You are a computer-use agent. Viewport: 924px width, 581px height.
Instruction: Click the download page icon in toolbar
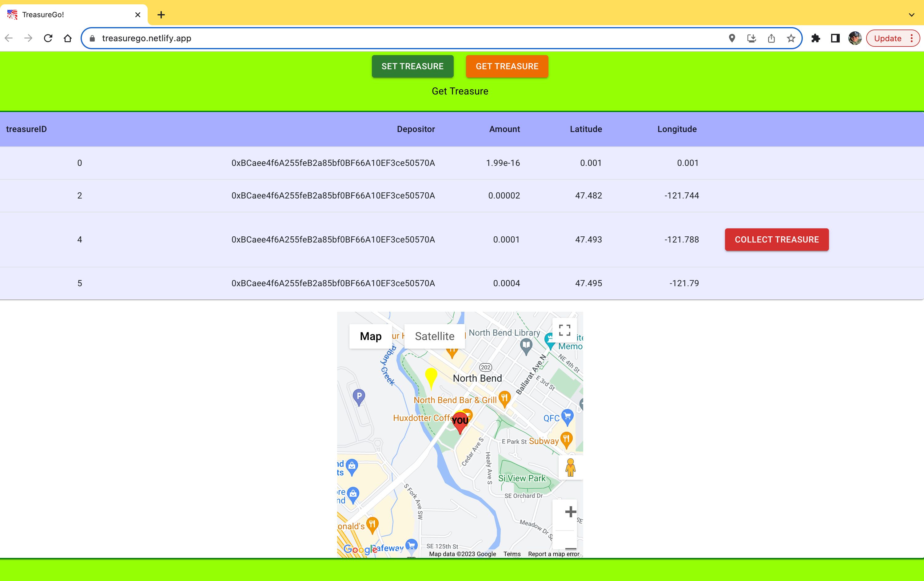(752, 38)
